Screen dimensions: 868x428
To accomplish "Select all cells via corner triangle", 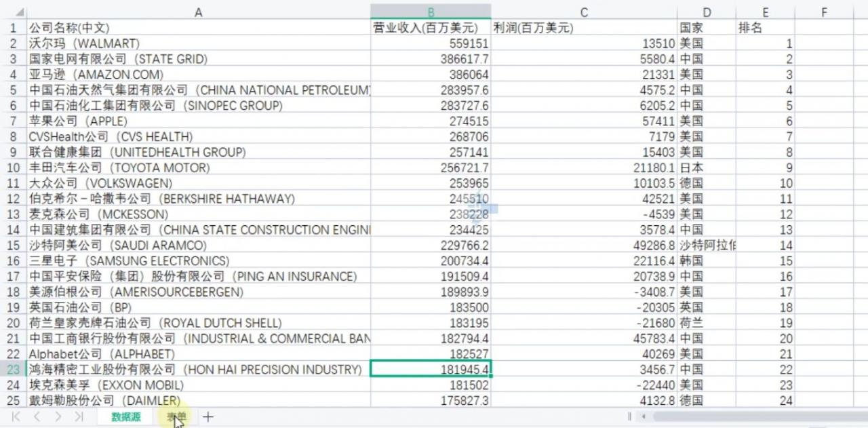I will tap(20, 12).
